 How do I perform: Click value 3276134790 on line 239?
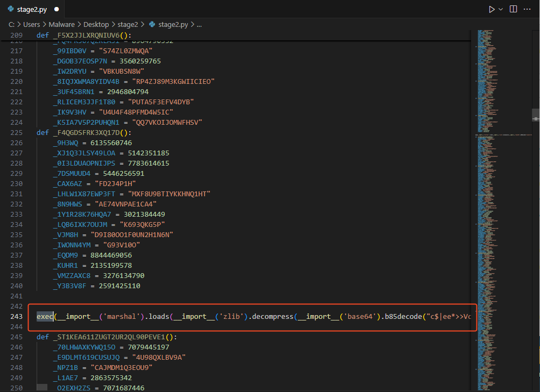[124, 275]
